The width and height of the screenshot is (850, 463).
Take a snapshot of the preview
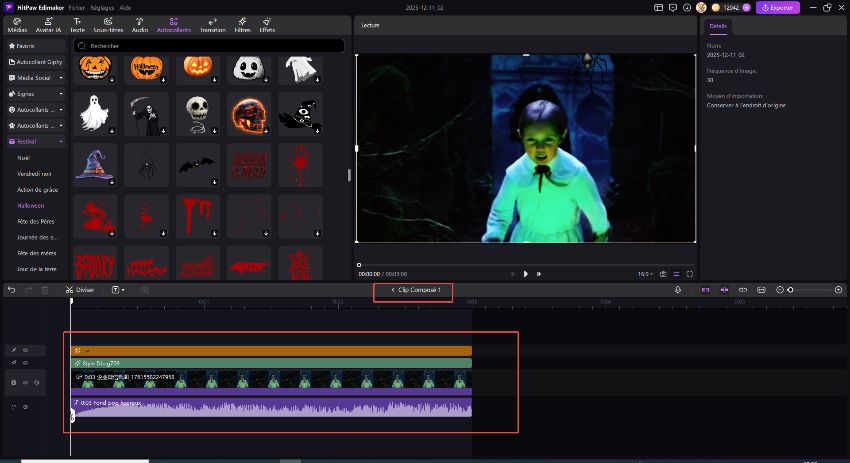663,274
